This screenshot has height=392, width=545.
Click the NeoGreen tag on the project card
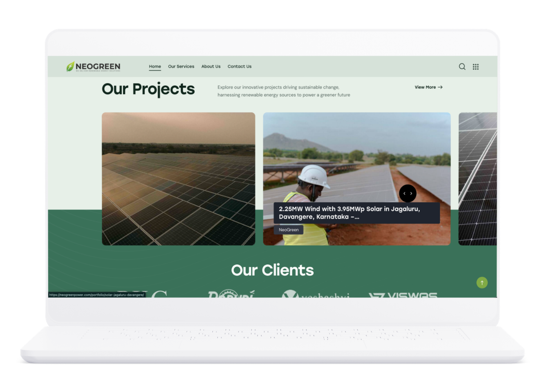[x=288, y=230]
